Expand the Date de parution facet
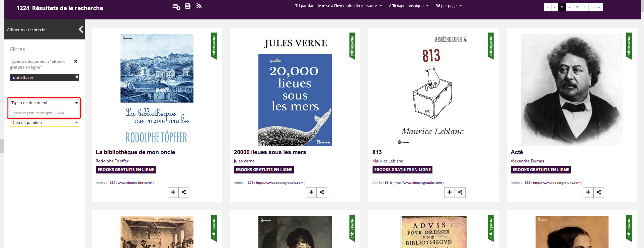Image resolution: width=644 pixels, height=248 pixels. click(44, 123)
